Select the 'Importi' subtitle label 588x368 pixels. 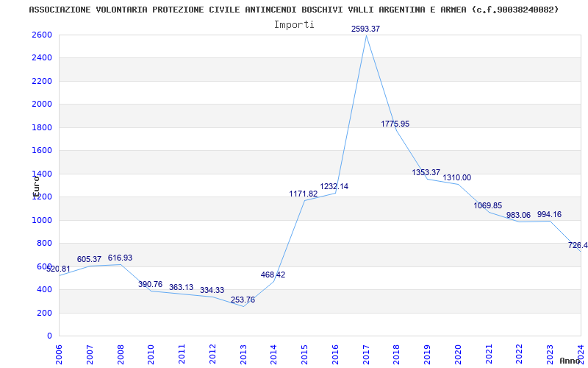(x=294, y=25)
